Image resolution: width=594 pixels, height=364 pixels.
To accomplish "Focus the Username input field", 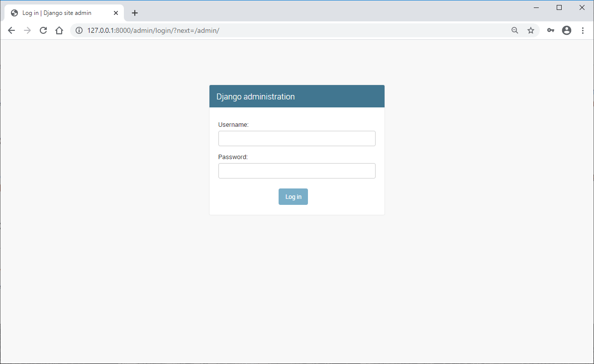I will point(297,139).
